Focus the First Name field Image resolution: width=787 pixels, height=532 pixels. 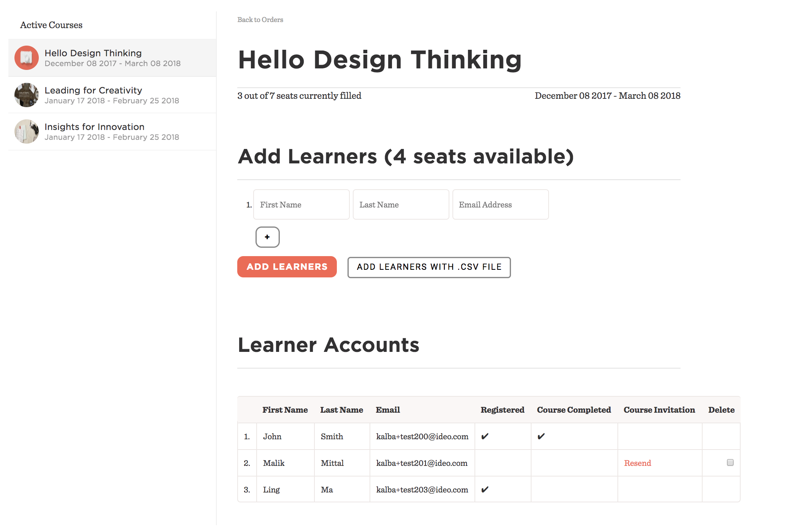301,205
